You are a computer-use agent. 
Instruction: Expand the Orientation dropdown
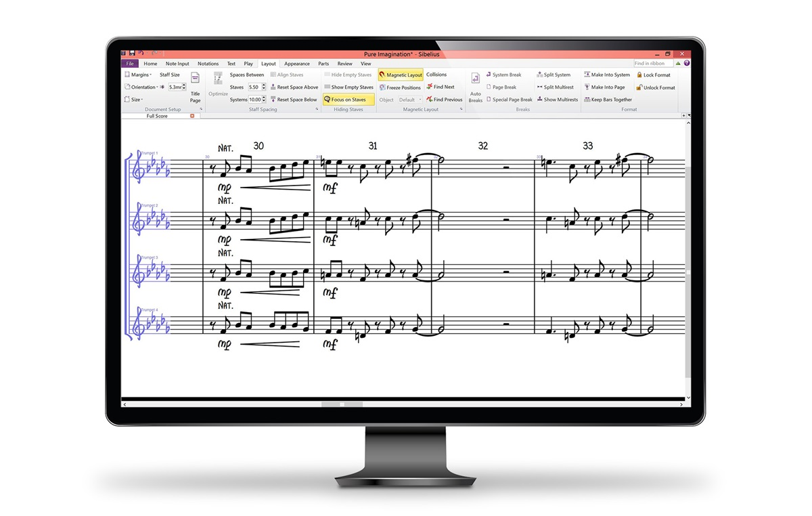(x=141, y=87)
